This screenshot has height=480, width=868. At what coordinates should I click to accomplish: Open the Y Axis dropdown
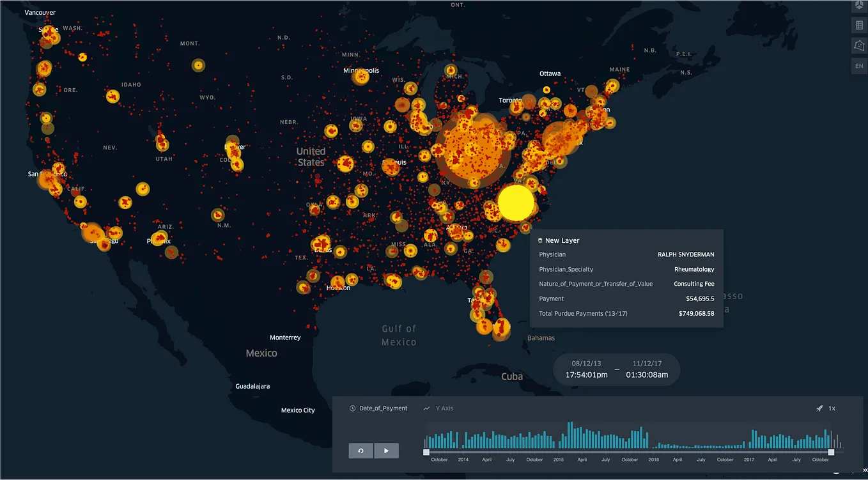[446, 408]
